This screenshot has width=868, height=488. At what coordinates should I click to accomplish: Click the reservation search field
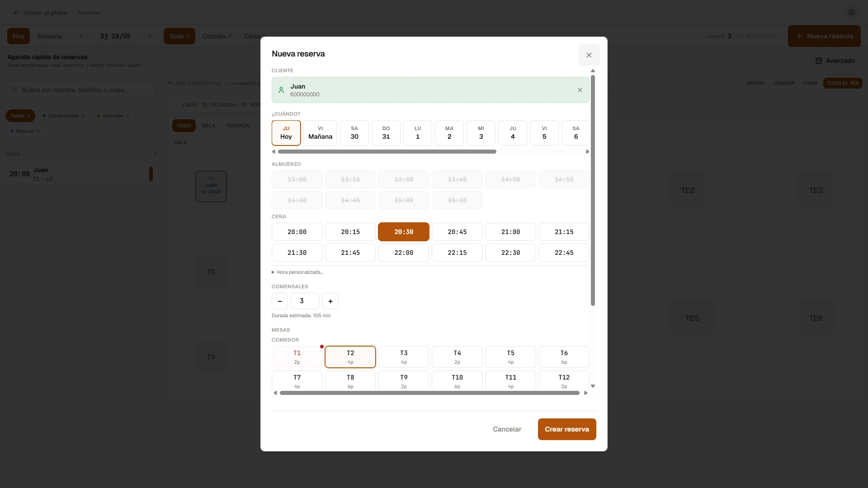click(x=81, y=90)
